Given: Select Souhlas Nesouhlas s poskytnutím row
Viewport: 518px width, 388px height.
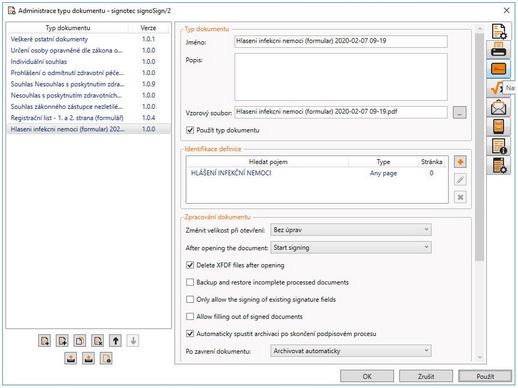Looking at the screenshot, I should coord(88,84).
